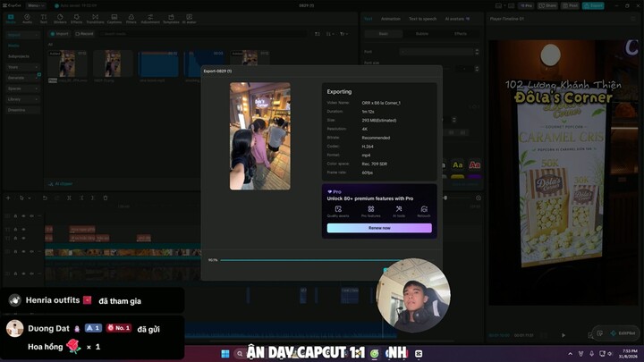Open the Captions panel
Image resolution: width=644 pixels, height=362 pixels.
click(x=114, y=19)
